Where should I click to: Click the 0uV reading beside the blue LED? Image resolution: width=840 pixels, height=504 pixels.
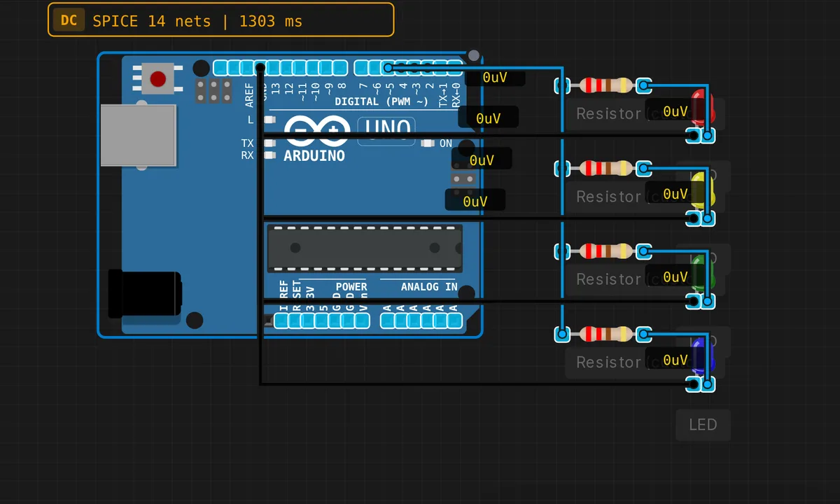pos(675,360)
